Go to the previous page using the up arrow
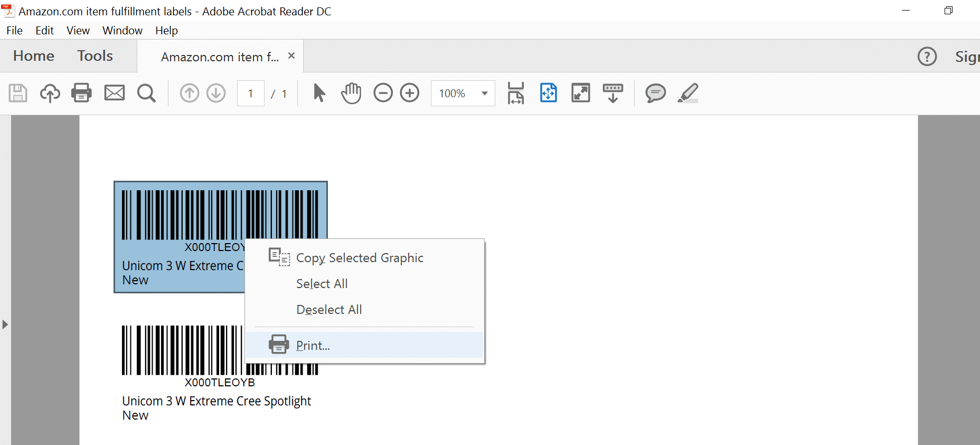 tap(190, 94)
